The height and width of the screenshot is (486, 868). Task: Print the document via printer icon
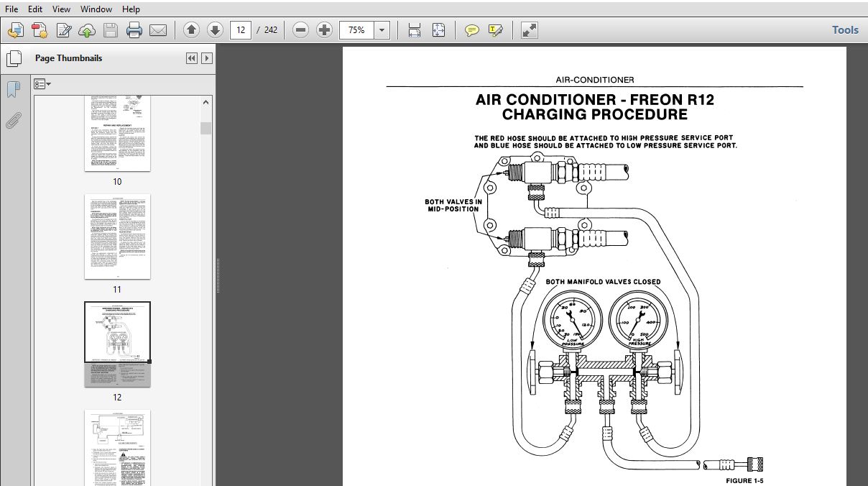134,30
